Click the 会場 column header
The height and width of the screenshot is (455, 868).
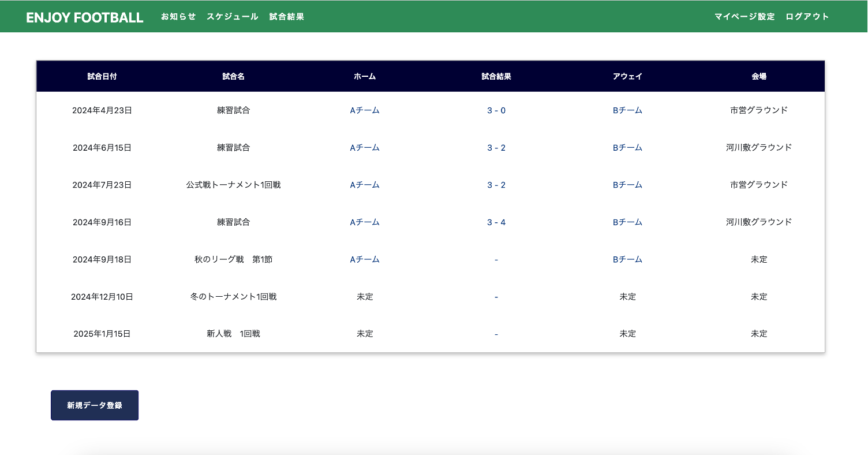[758, 76]
